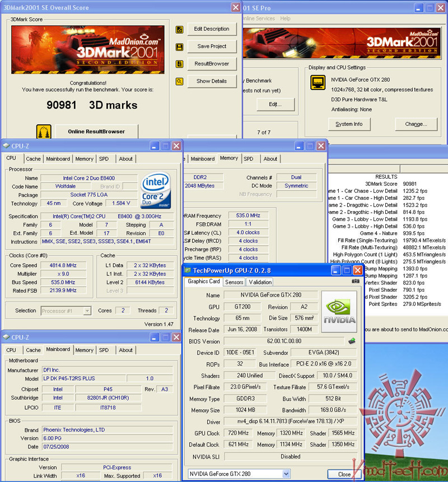The height and width of the screenshot is (482, 448).
Task: Click the Edit Description button
Action: pyautogui.click(x=212, y=29)
